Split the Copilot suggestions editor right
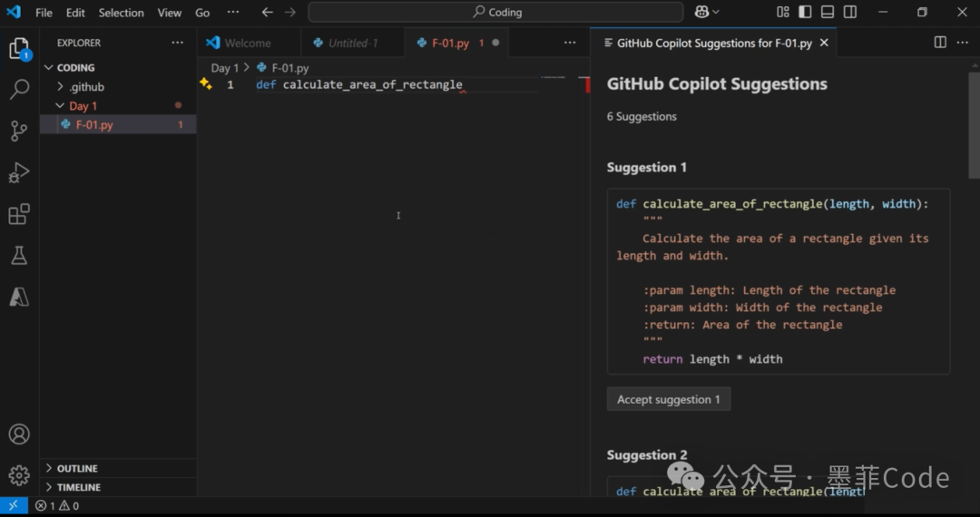The width and height of the screenshot is (980, 517). (x=940, y=43)
